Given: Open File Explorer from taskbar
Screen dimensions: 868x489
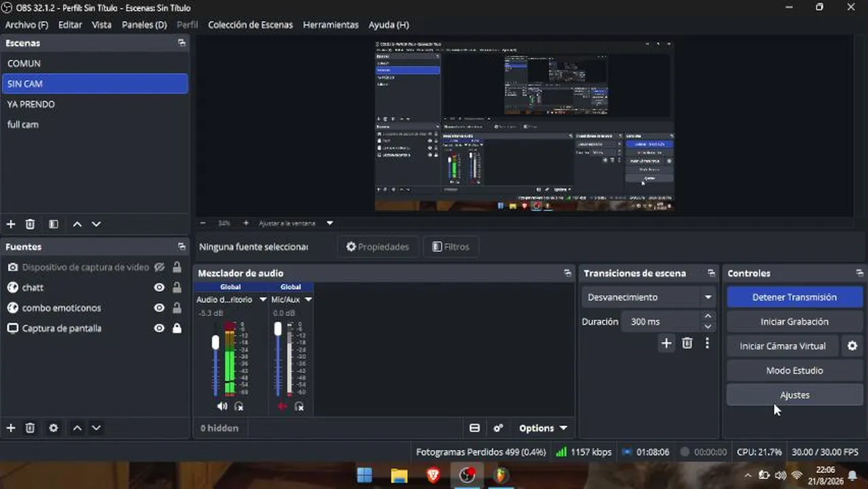Looking at the screenshot, I should coord(399,475).
